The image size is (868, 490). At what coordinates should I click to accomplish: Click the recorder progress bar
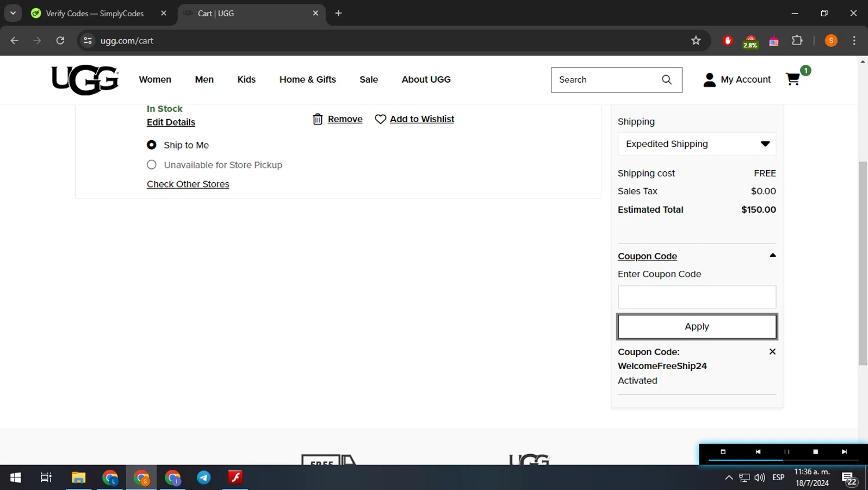(782, 460)
